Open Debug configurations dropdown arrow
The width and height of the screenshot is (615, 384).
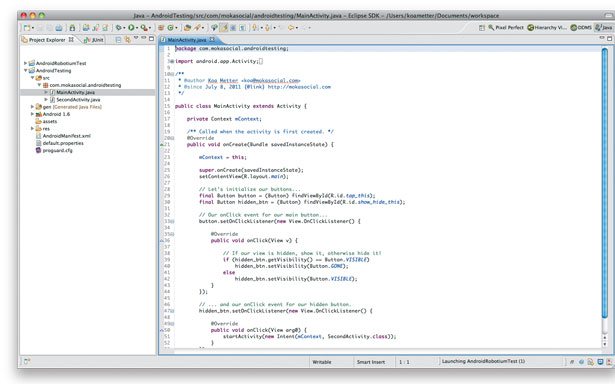point(124,28)
